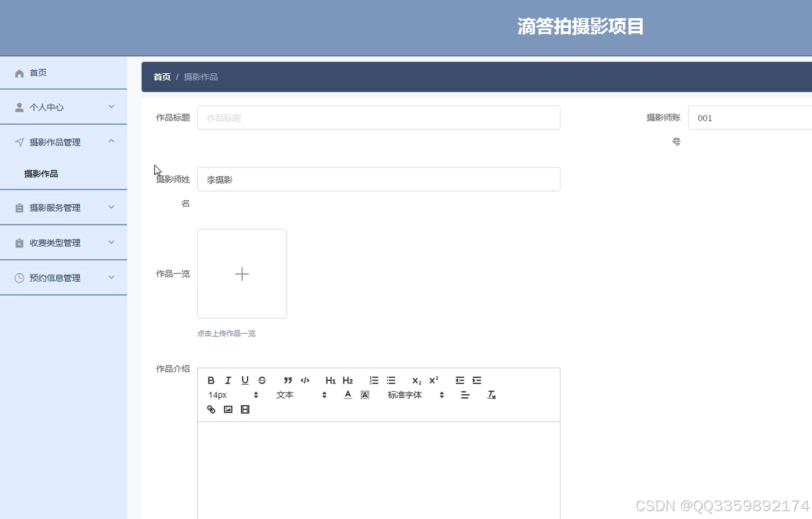Create an ordered numbered list
This screenshot has width=812, height=519.
point(374,380)
